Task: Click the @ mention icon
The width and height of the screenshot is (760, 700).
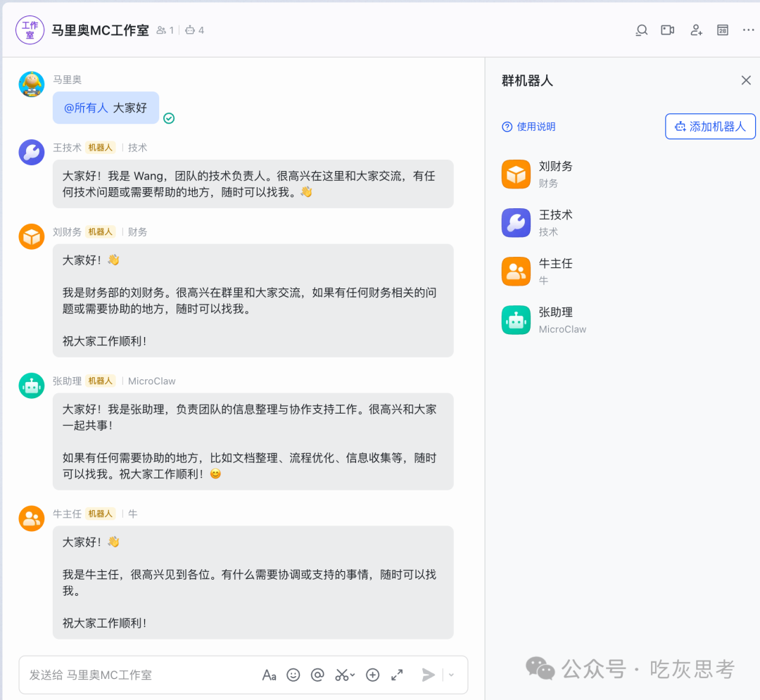Action: click(x=317, y=675)
